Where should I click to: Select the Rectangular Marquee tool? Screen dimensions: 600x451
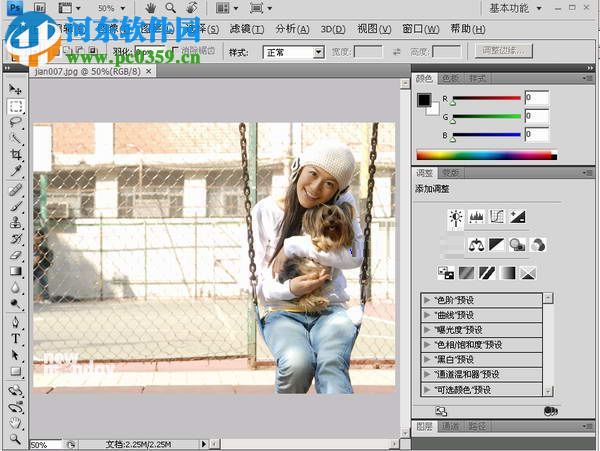point(16,106)
